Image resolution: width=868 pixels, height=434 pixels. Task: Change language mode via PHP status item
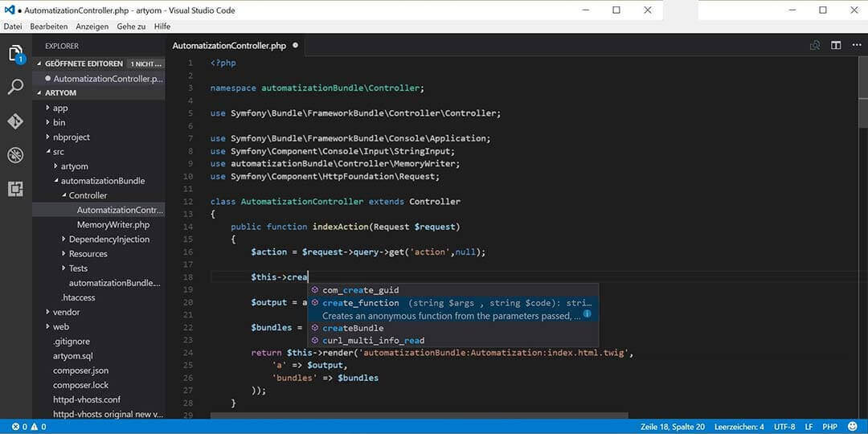pyautogui.click(x=829, y=427)
